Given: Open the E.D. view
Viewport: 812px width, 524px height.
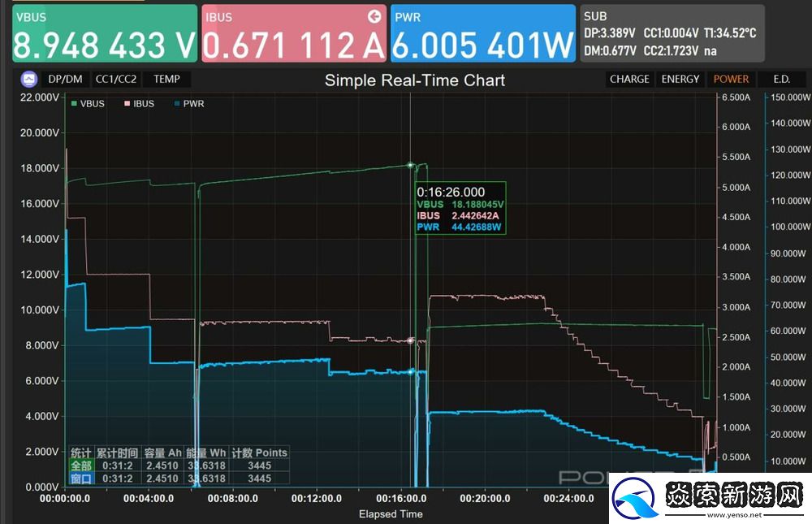Looking at the screenshot, I should coord(781,80).
